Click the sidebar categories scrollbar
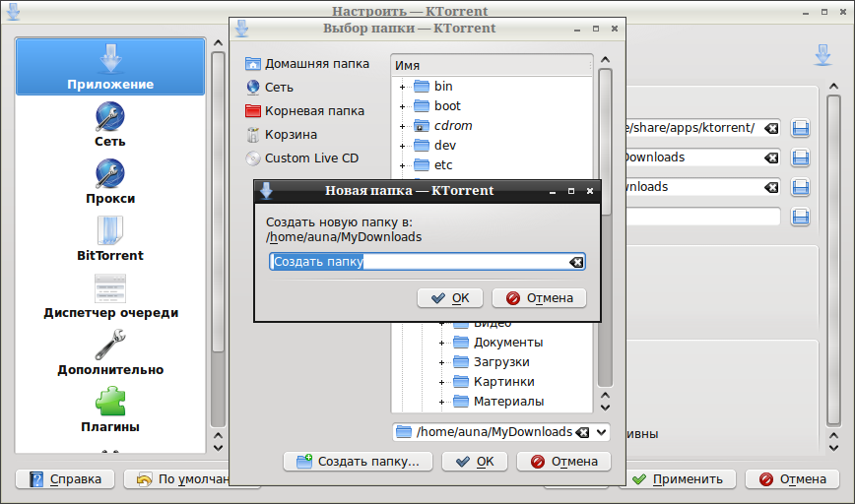The width and height of the screenshot is (855, 504). click(218, 245)
